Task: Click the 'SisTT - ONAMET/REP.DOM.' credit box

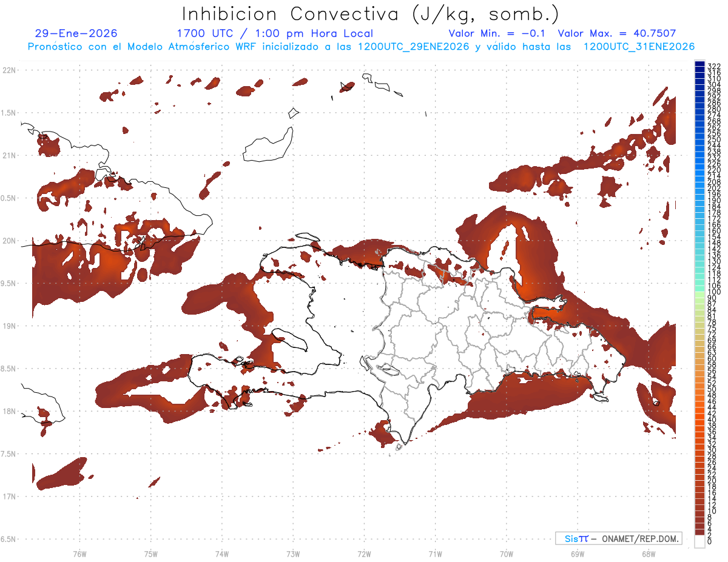Action: (x=619, y=538)
